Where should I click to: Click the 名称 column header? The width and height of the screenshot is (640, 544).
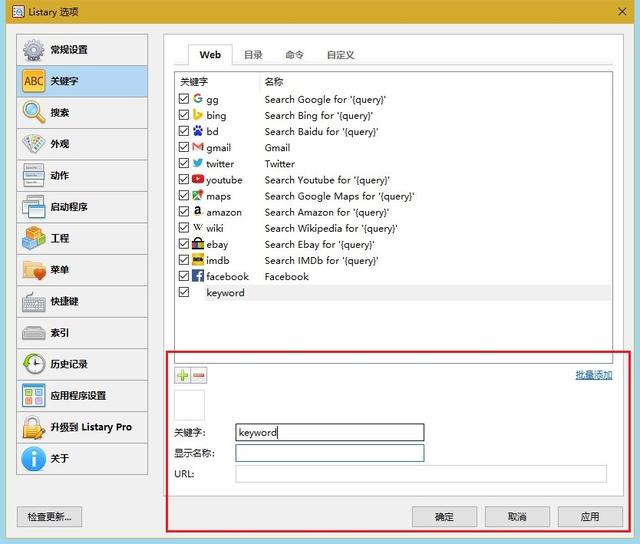click(273, 82)
